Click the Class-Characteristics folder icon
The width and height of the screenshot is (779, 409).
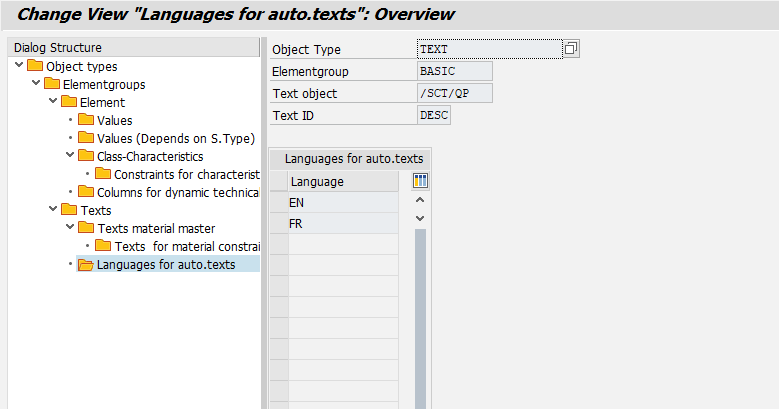pos(86,157)
